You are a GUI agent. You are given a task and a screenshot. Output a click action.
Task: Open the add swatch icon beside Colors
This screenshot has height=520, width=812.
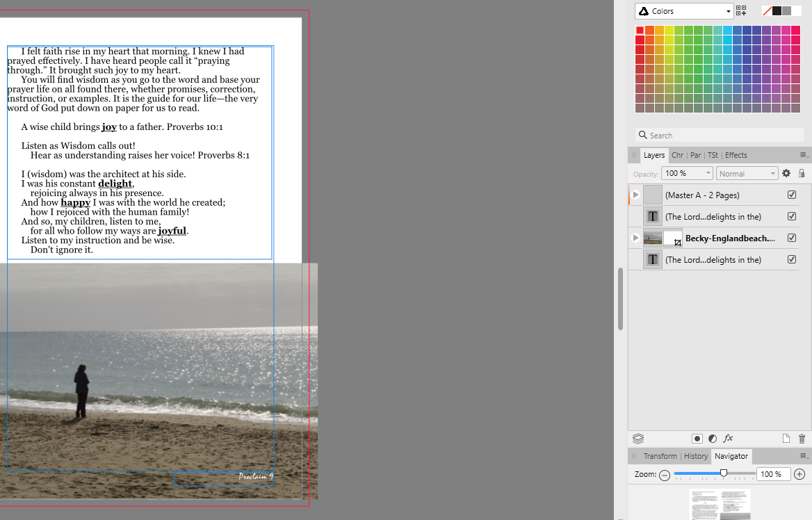[x=740, y=10]
